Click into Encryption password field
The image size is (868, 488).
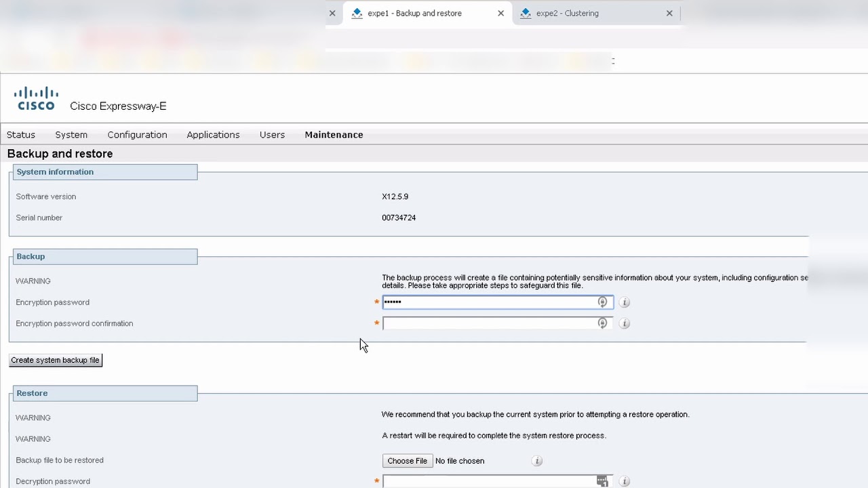[x=498, y=302]
